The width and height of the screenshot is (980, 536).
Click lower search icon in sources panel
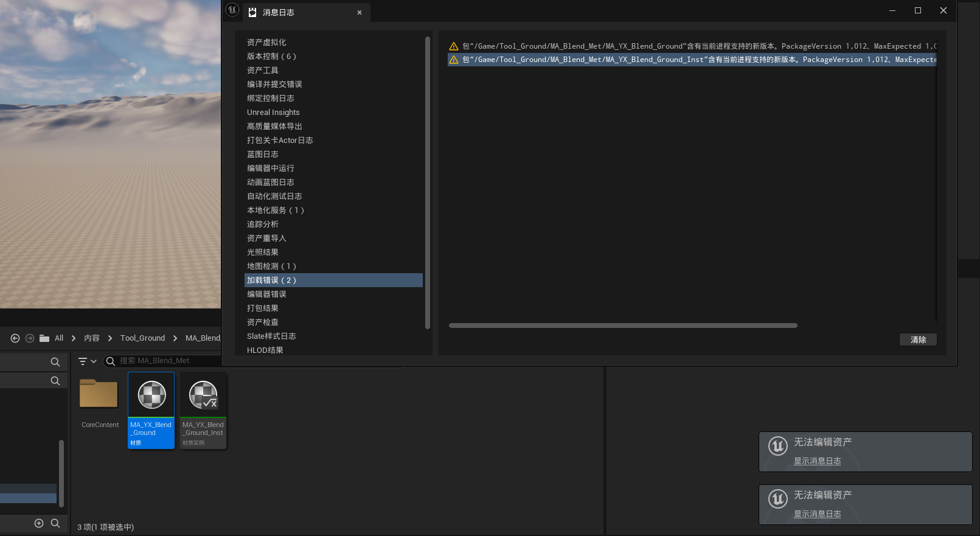point(55,381)
